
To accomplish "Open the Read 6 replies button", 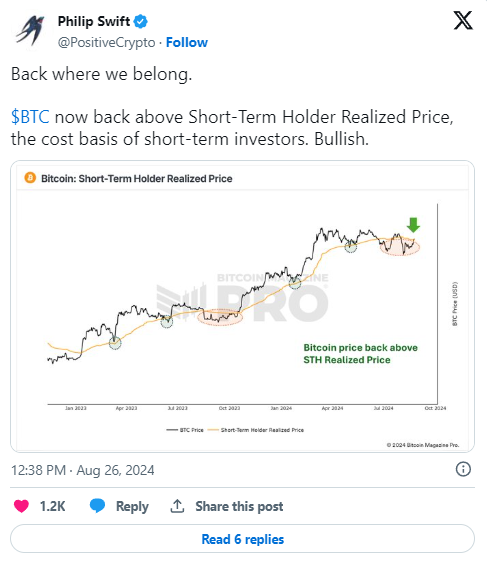I will (x=243, y=539).
